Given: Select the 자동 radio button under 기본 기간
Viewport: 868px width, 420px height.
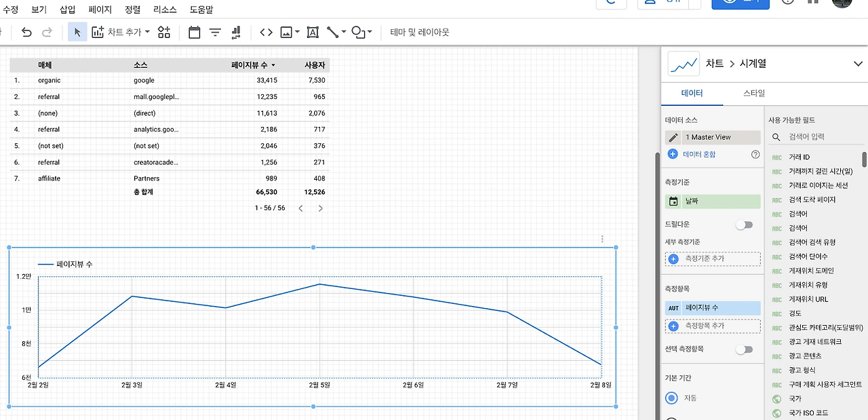Looking at the screenshot, I should (672, 398).
